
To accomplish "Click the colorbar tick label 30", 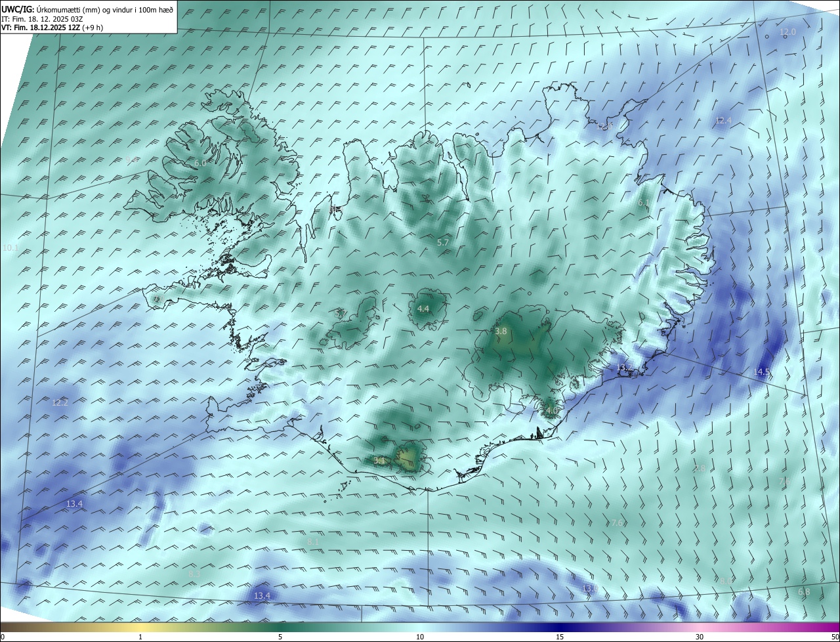I will 700,637.
